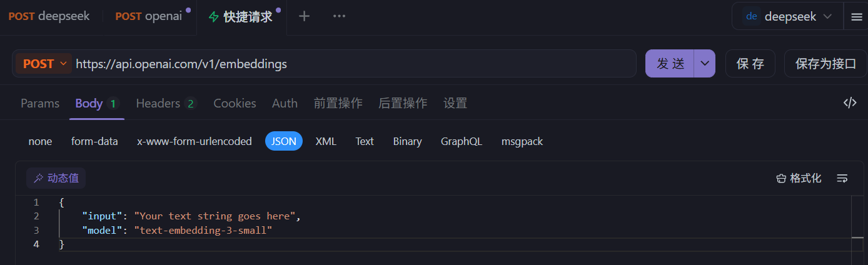Click the magic wand icon in 动态值

coord(39,178)
